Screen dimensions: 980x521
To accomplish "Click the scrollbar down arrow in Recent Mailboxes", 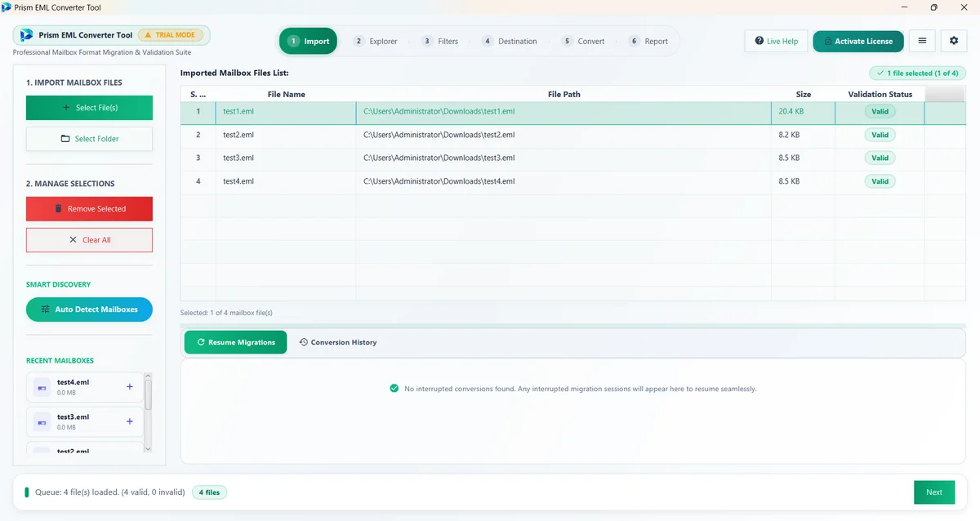I will tap(148, 448).
